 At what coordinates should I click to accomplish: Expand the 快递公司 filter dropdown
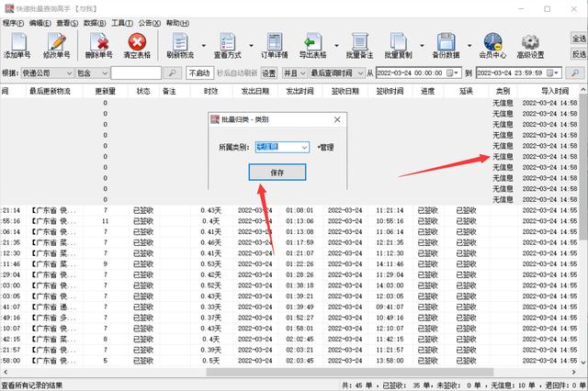coord(69,73)
